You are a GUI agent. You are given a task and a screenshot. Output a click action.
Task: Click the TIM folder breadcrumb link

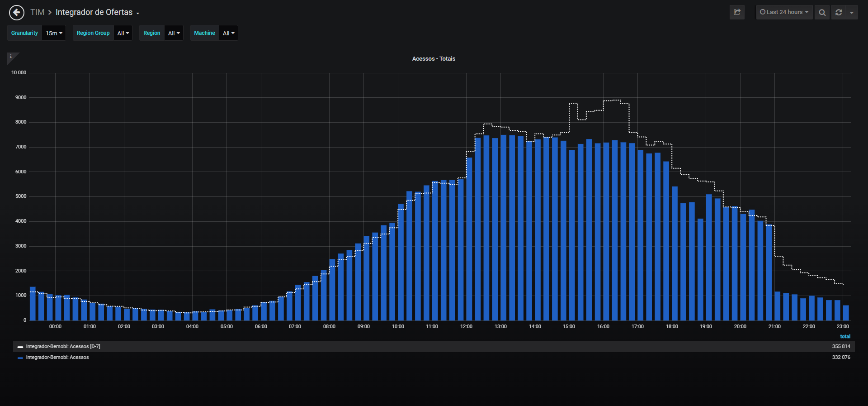(x=38, y=12)
